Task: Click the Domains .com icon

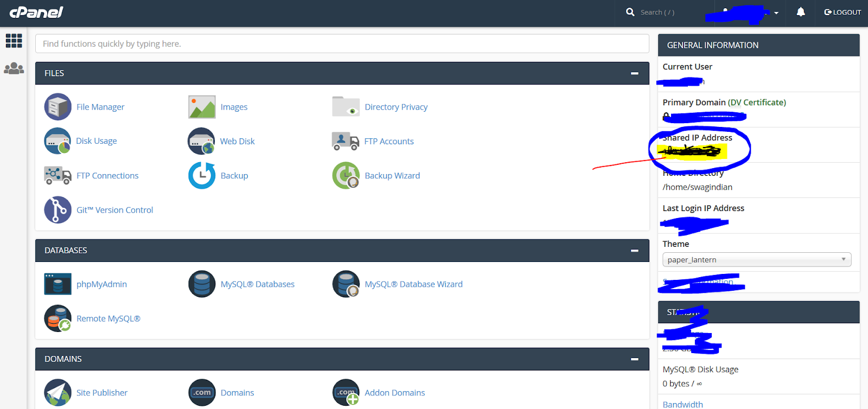Action: [202, 393]
